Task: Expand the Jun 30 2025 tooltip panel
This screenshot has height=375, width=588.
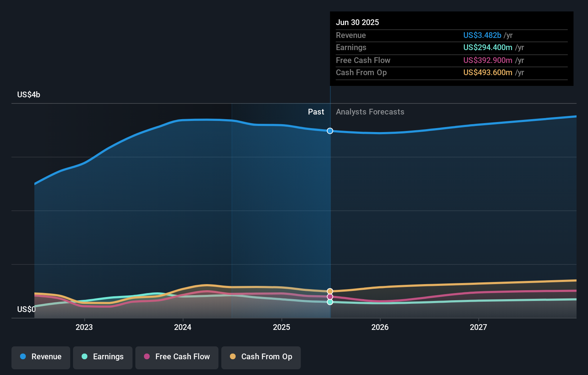Action: tap(357, 22)
